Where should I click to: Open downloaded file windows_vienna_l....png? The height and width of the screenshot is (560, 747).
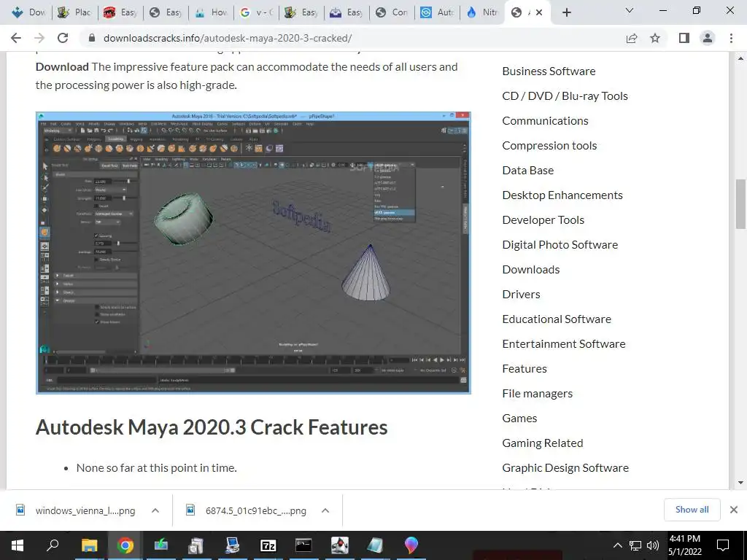point(76,510)
